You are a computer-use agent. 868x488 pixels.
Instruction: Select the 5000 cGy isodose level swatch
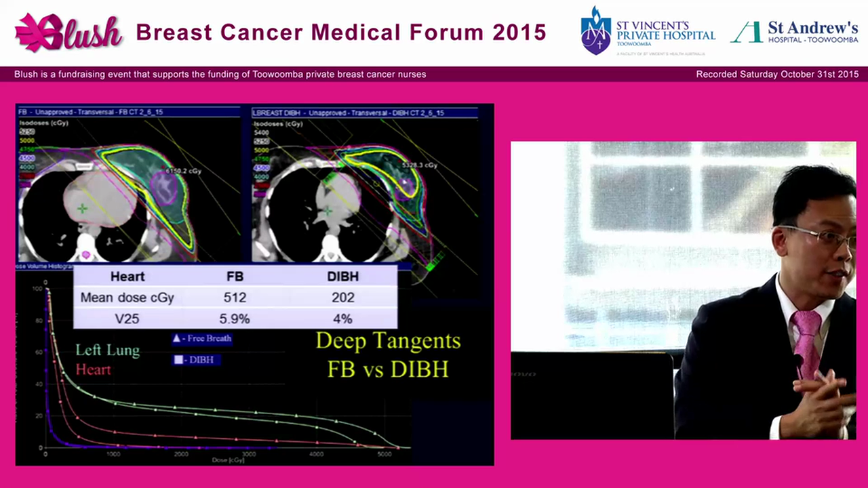pyautogui.click(x=26, y=139)
